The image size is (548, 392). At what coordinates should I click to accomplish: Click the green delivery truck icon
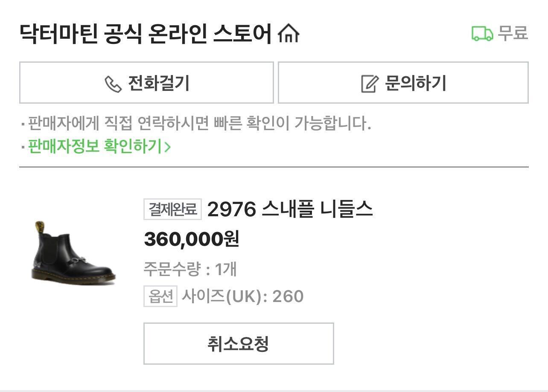482,33
